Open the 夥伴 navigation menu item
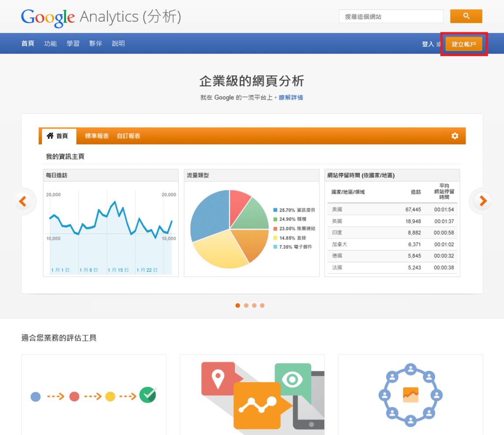This screenshot has width=504, height=435. click(x=95, y=43)
